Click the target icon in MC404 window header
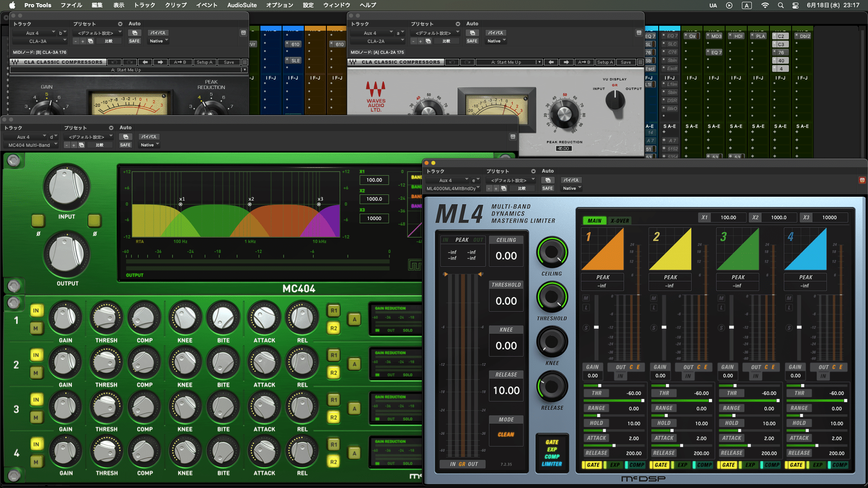Image resolution: width=868 pixels, height=488 pixels. pos(513,136)
